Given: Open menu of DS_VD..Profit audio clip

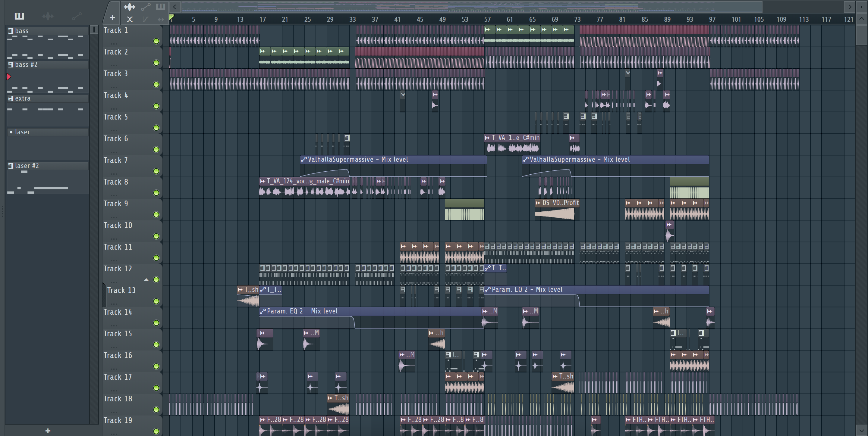Looking at the screenshot, I should click(538, 203).
